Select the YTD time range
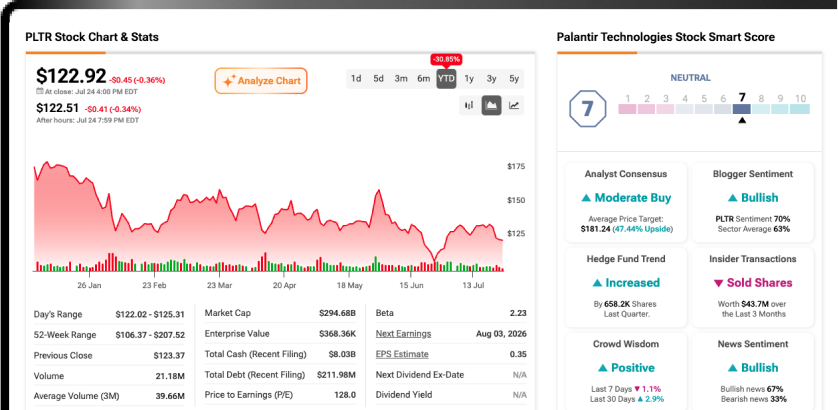 (446, 79)
